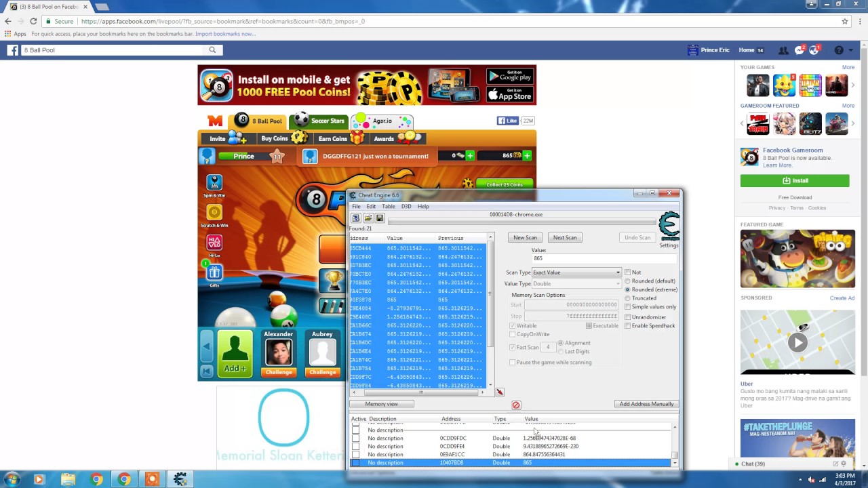868x488 pixels.
Task: Open D3D menu in Cheat Engine
Action: [x=406, y=206]
